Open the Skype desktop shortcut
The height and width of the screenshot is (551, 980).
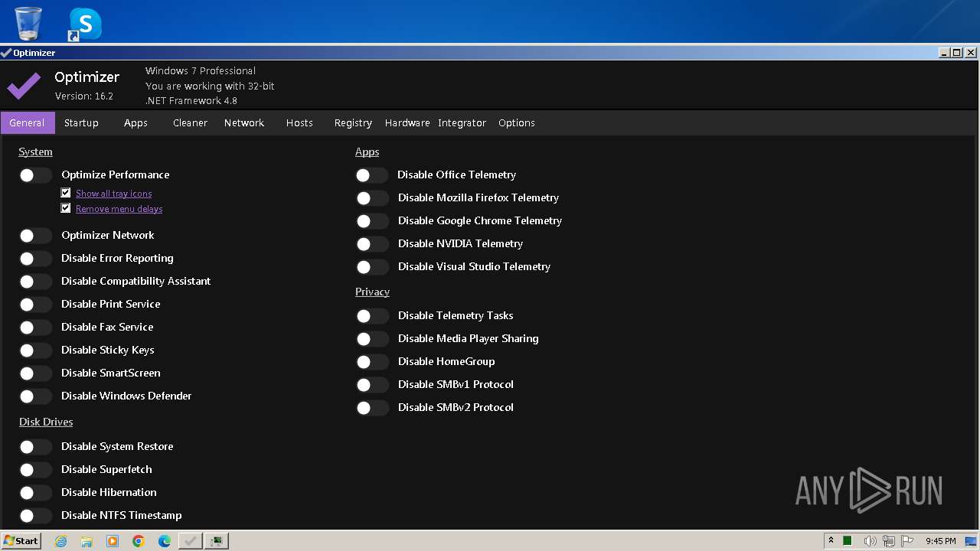point(85,24)
